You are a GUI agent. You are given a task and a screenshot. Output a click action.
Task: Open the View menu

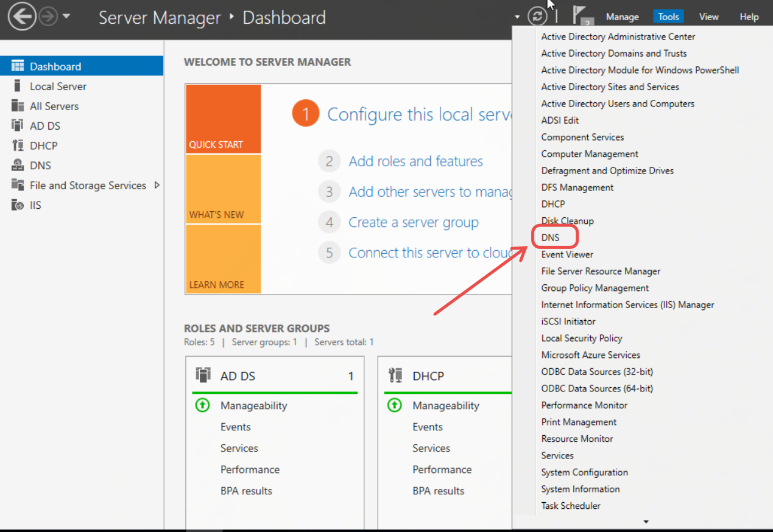(x=708, y=17)
